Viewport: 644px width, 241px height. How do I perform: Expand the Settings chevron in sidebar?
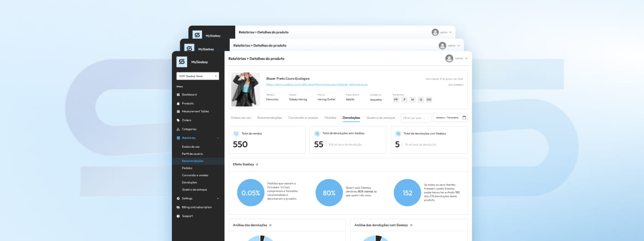(218, 198)
